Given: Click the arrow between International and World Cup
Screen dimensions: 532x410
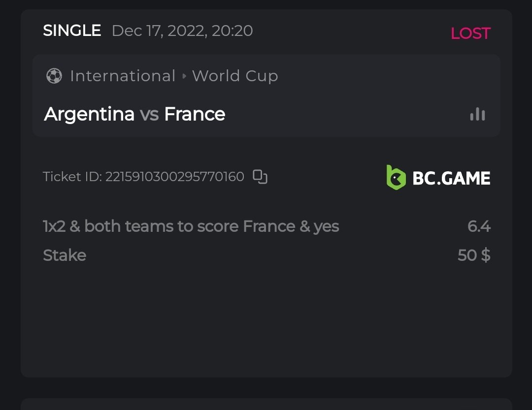Looking at the screenshot, I should [184, 76].
